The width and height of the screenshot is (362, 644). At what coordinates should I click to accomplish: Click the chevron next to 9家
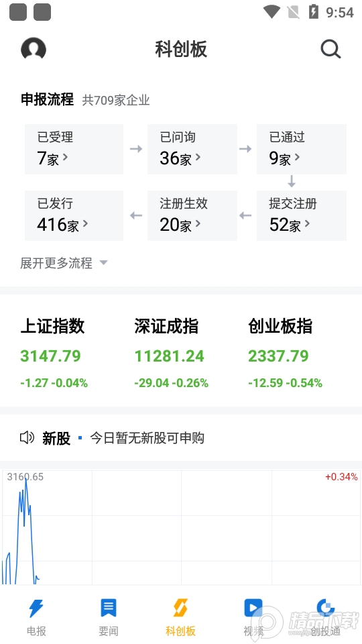(x=297, y=157)
